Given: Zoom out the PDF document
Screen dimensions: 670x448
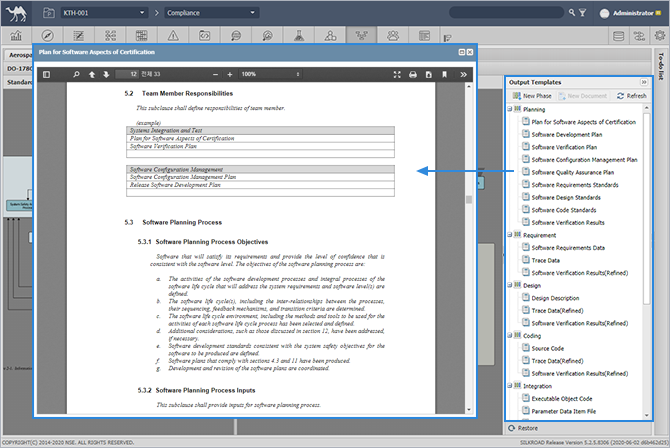Looking at the screenshot, I should pyautogui.click(x=215, y=74).
